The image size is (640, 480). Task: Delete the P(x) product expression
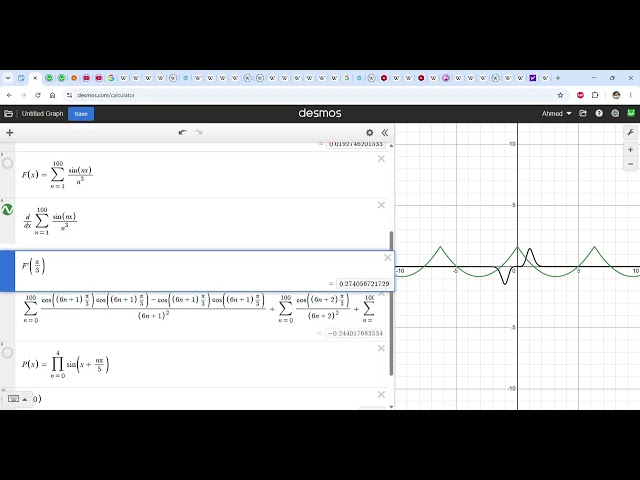coord(381,348)
